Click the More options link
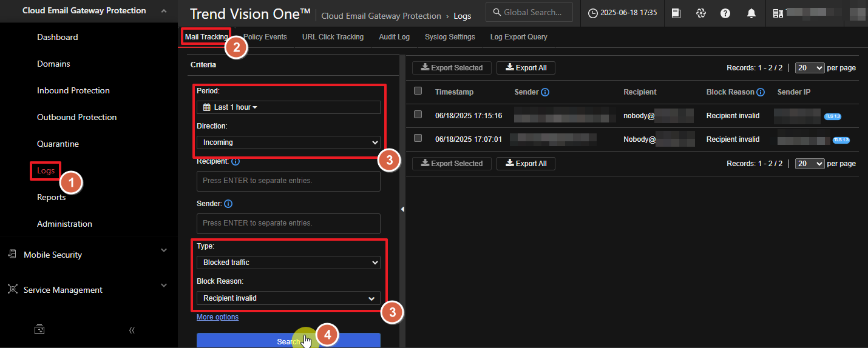 pos(217,317)
